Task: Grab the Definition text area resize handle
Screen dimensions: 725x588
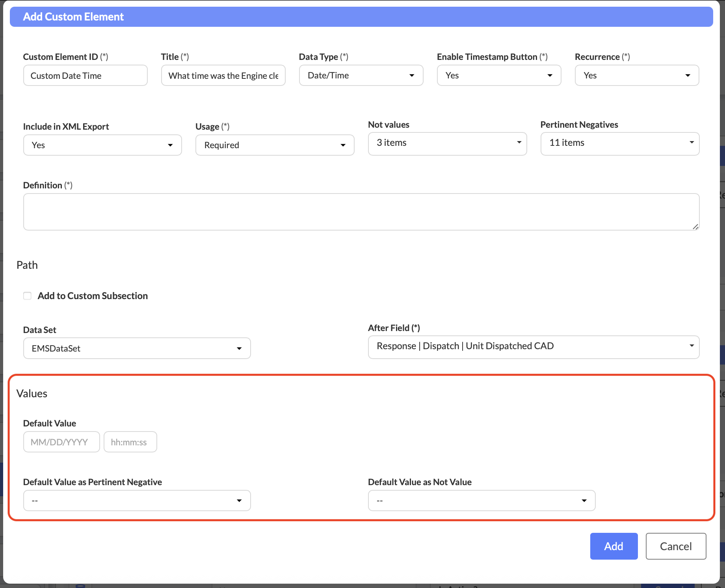Action: pyautogui.click(x=695, y=227)
